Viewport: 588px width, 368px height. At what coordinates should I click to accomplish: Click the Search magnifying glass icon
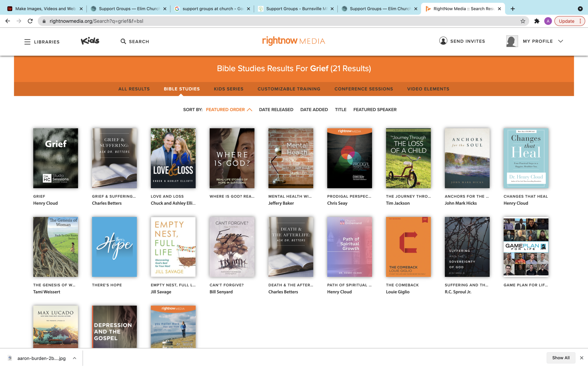pyautogui.click(x=123, y=41)
